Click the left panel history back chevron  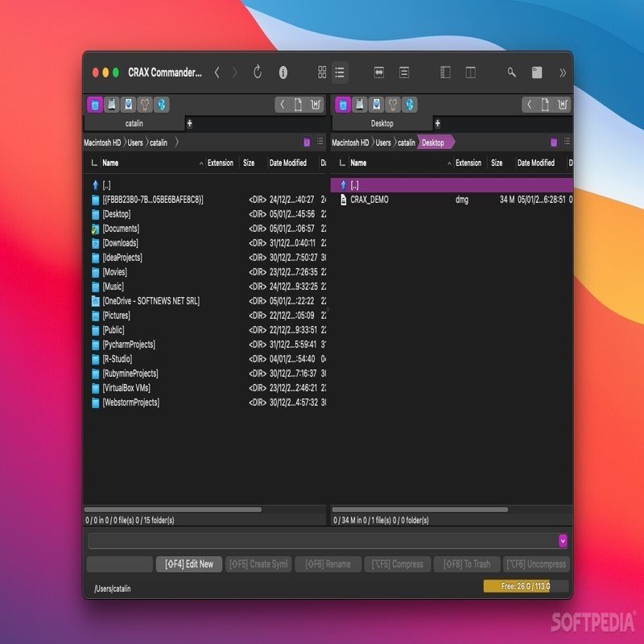(283, 105)
